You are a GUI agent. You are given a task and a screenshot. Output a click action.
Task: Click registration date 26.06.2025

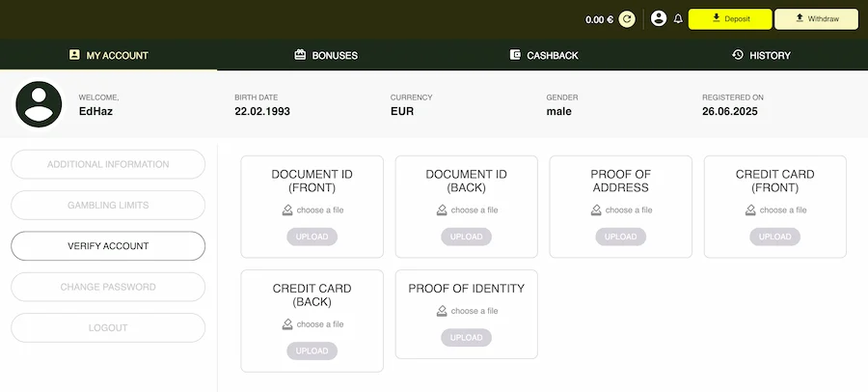tap(730, 111)
